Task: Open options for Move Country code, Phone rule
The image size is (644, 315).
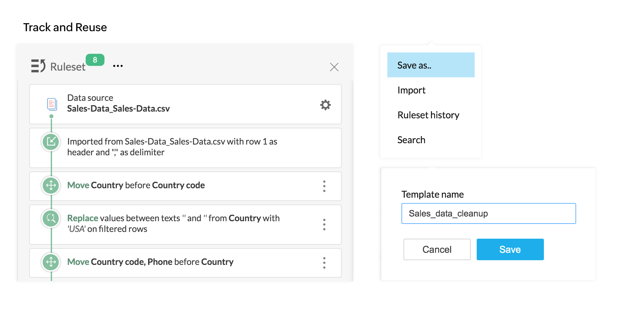Action: coord(324,263)
